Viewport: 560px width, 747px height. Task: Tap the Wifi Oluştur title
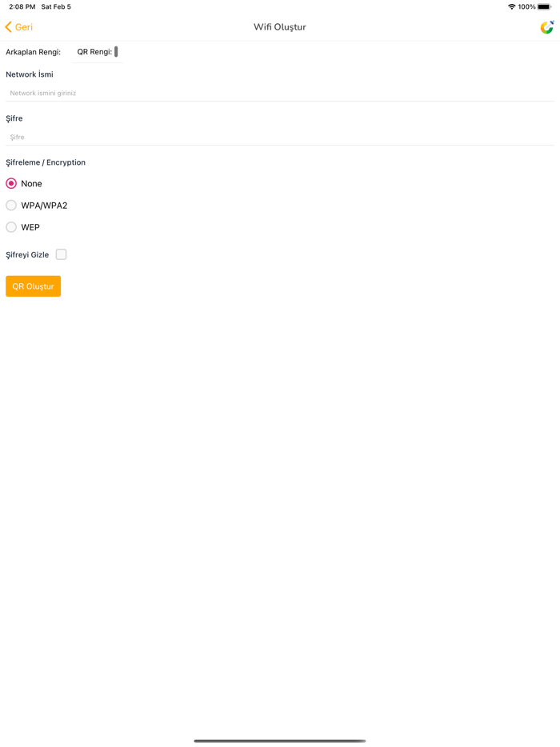(280, 27)
